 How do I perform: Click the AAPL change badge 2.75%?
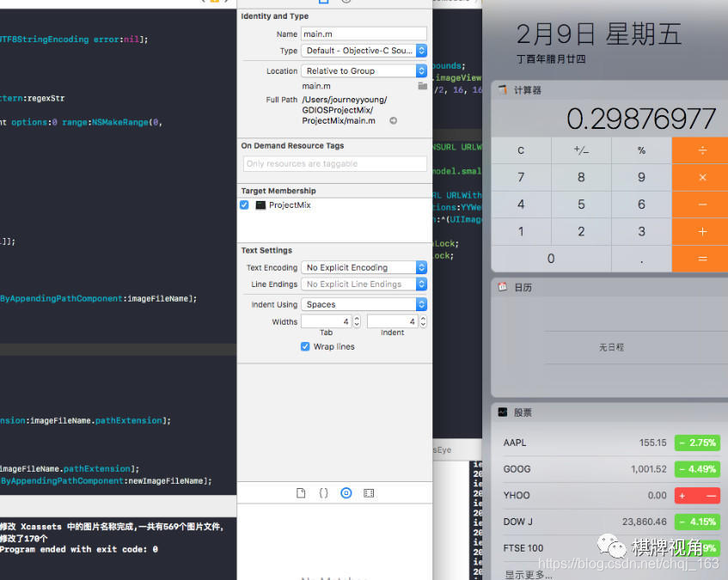697,443
